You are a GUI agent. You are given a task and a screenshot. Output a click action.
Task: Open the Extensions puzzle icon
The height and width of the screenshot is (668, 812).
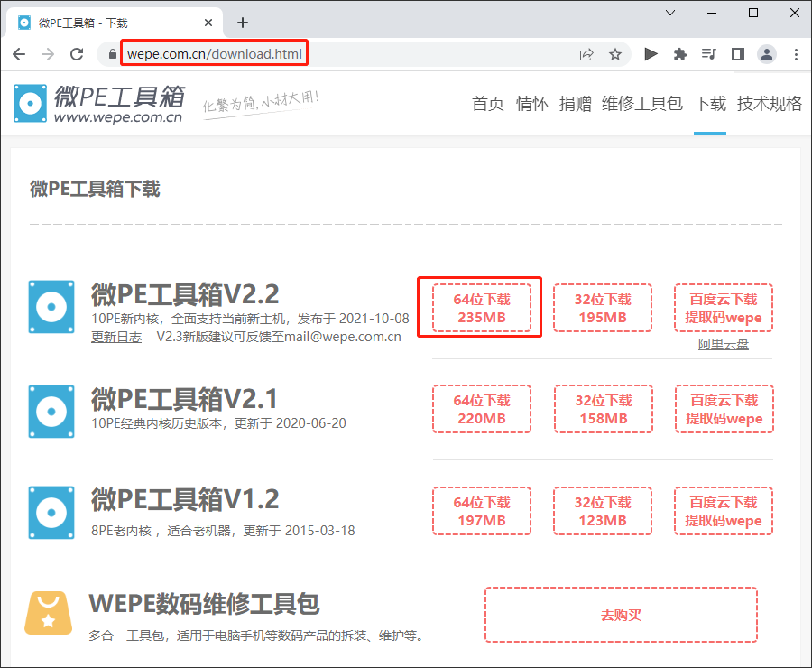[x=680, y=54]
